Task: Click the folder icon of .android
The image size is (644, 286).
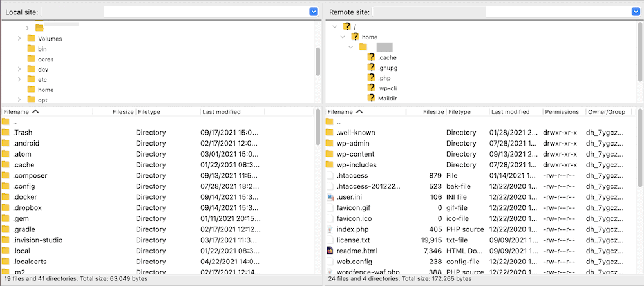Action: (x=5, y=143)
